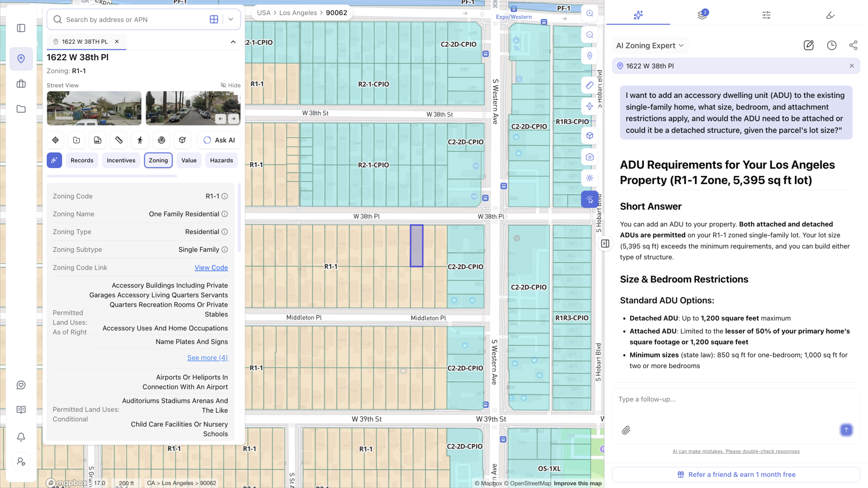Open the filters sliders tab
The image size is (868, 488).
[x=766, y=15]
